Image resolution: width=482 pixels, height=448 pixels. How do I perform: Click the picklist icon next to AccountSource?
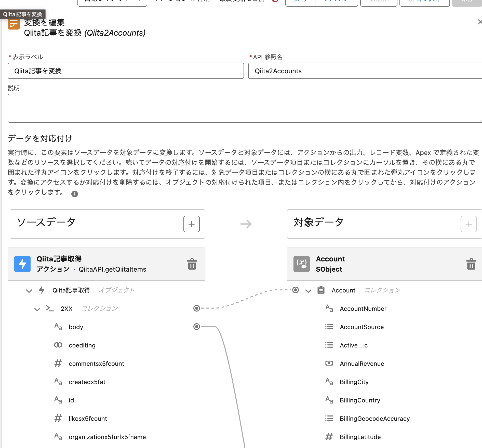[329, 327]
